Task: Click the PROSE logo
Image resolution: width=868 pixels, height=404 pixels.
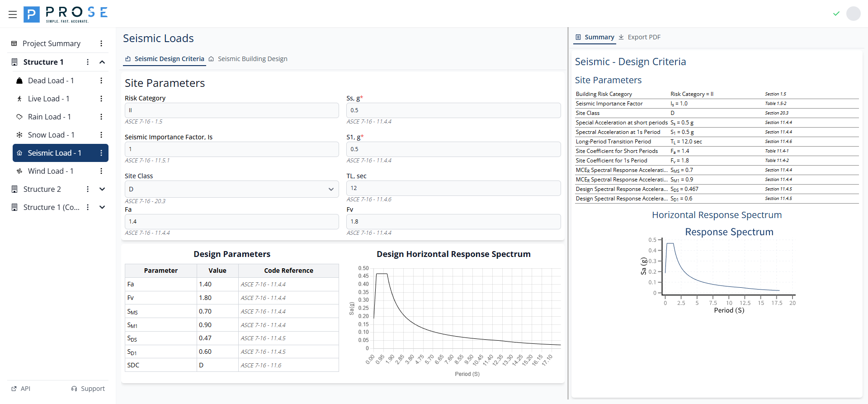Action: (66, 14)
